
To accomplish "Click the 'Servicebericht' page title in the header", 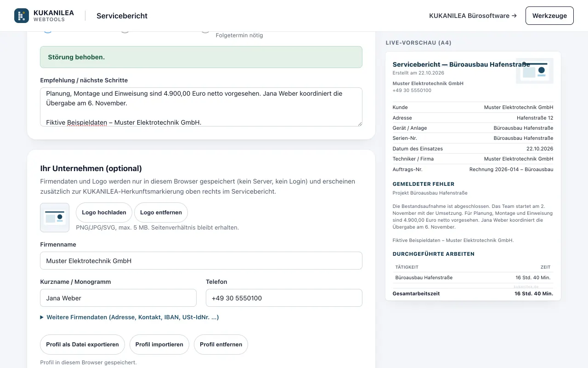I will point(122,16).
